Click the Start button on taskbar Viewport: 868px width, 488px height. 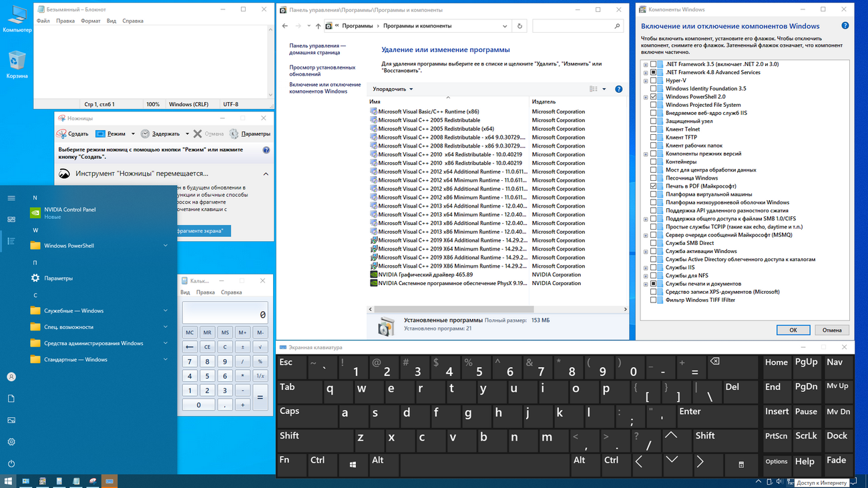pyautogui.click(x=8, y=481)
